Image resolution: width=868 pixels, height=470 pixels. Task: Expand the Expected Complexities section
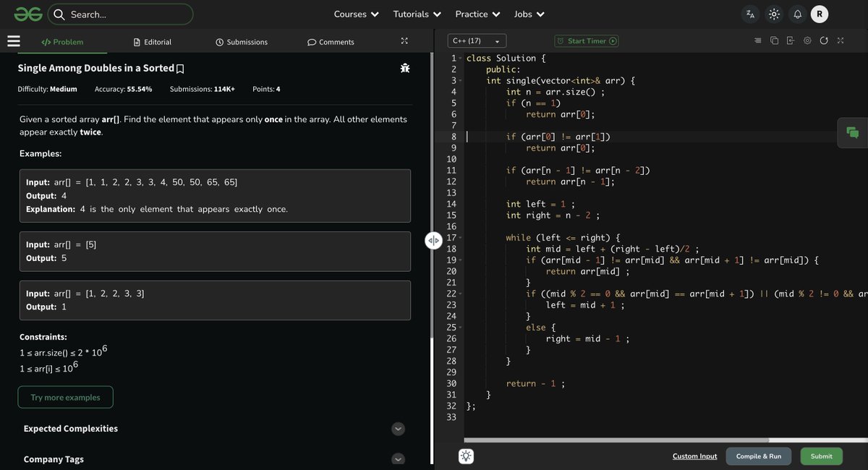tap(398, 429)
